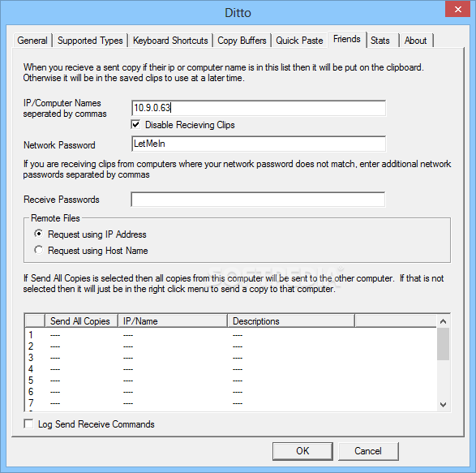Click the Cancel button
This screenshot has width=476, height=473.
tap(368, 451)
